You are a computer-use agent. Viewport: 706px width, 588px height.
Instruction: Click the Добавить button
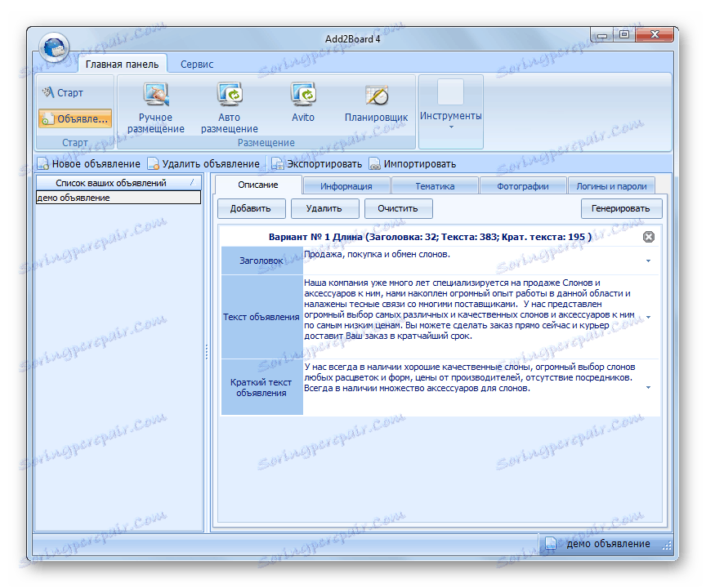point(251,208)
